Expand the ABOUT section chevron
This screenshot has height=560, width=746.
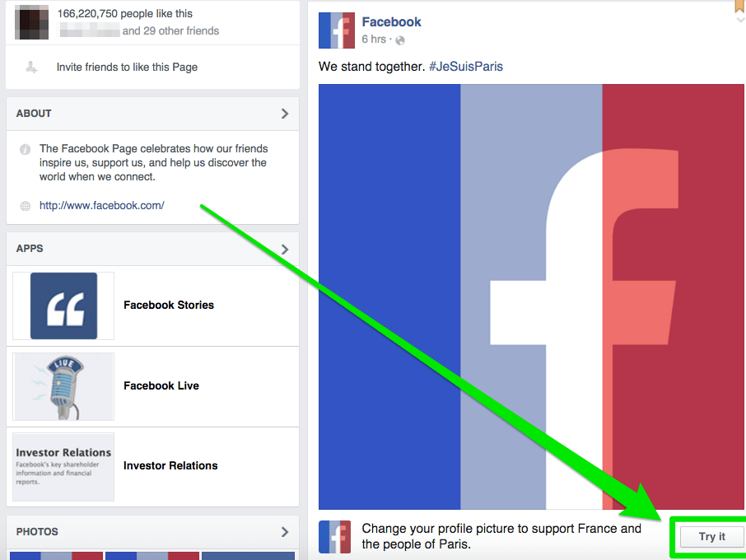(x=285, y=114)
